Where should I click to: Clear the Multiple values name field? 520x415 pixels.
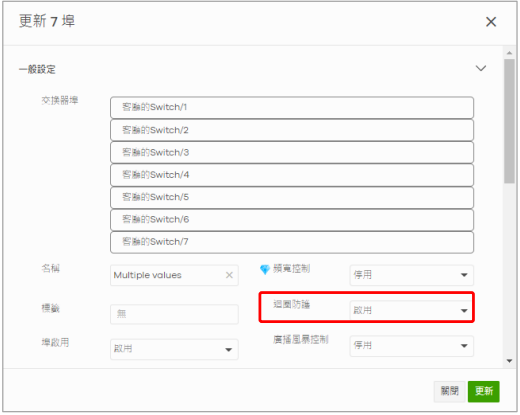229,275
